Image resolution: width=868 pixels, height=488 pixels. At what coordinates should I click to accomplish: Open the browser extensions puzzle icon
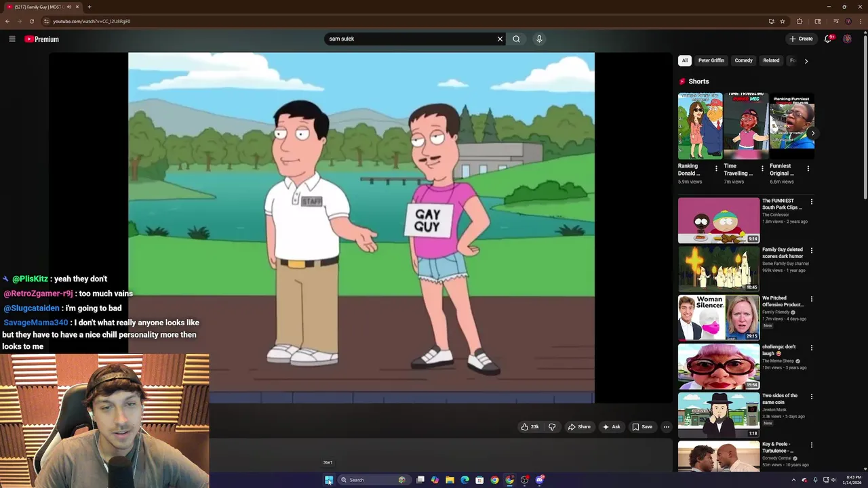[800, 21]
